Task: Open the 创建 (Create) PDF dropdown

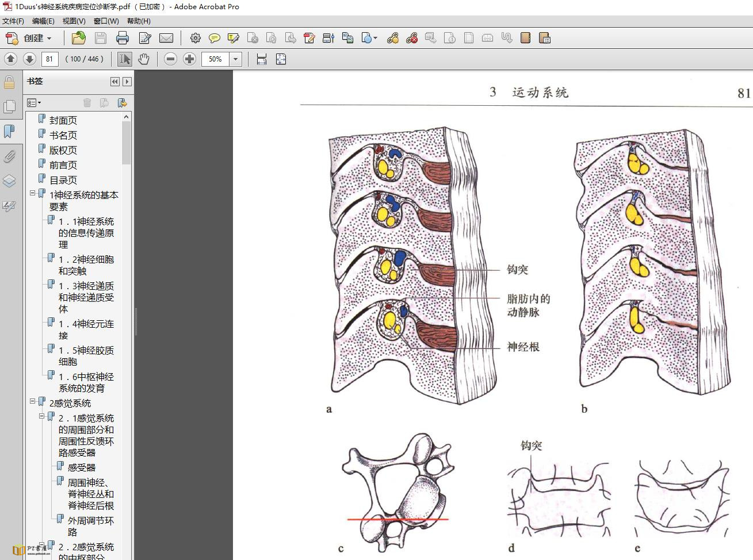Action: [28, 38]
